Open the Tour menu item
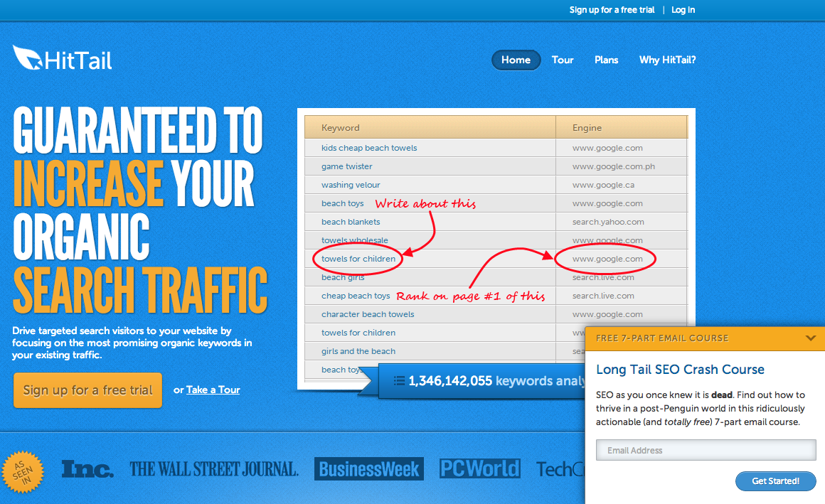The height and width of the screenshot is (504, 825). [x=563, y=60]
